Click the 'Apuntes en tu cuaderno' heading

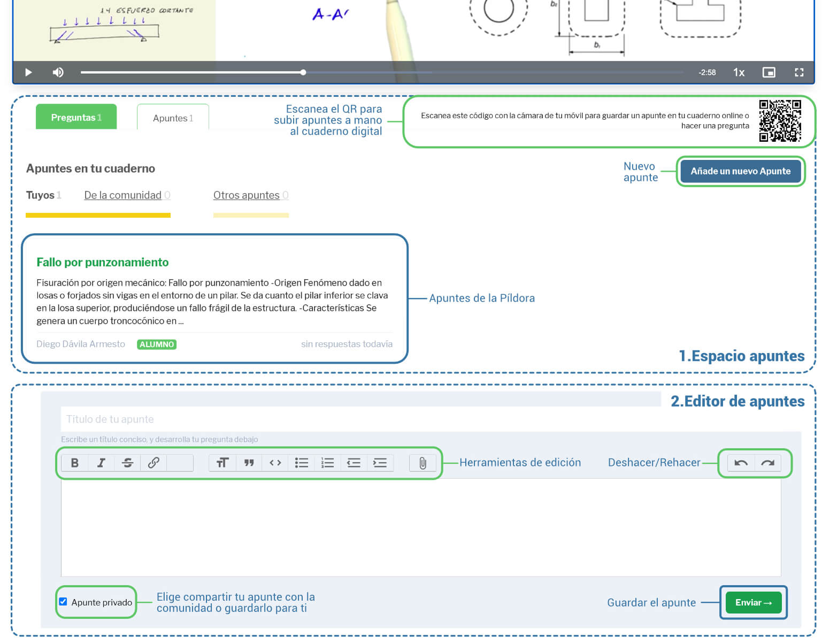tap(90, 168)
